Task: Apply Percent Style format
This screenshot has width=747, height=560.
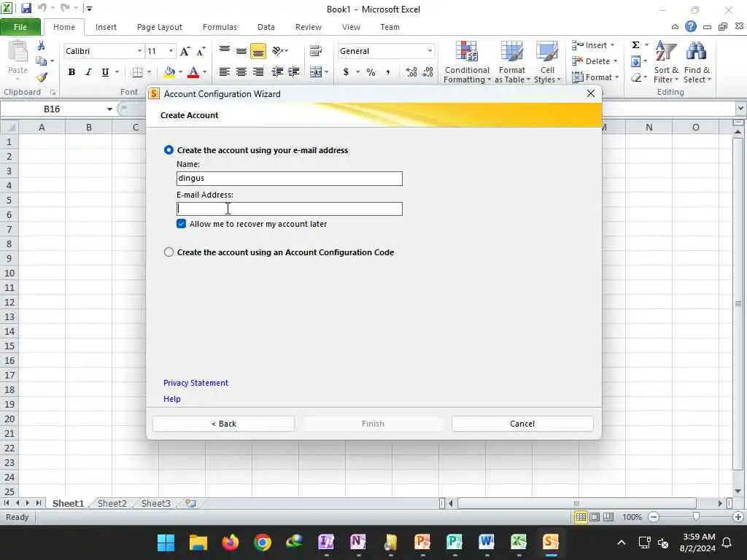Action: point(371,72)
